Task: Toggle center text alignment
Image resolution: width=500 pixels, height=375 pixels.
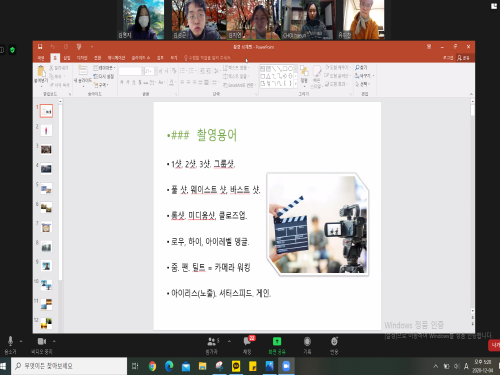Action: [188, 82]
